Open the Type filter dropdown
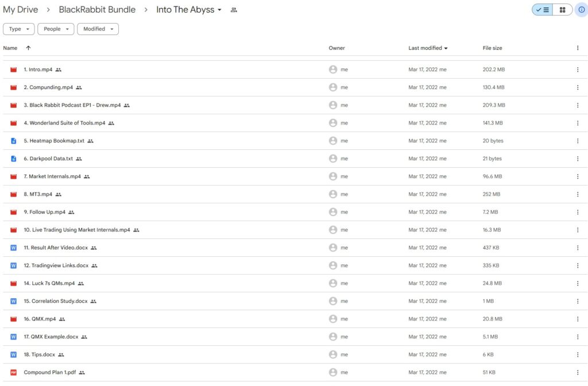This screenshot has height=386, width=588. pyautogui.click(x=19, y=29)
